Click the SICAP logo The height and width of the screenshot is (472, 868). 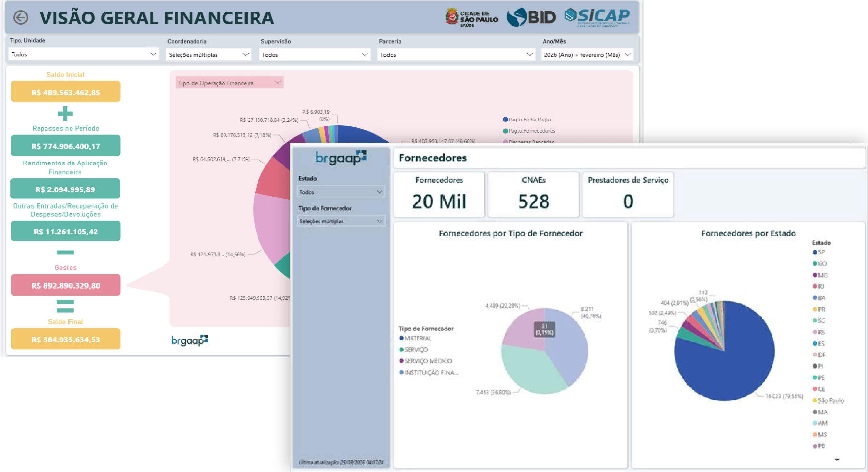597,17
